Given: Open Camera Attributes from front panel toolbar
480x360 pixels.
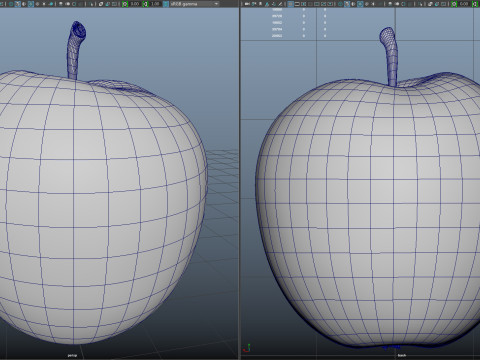Looking at the screenshot, I should 260,4.
